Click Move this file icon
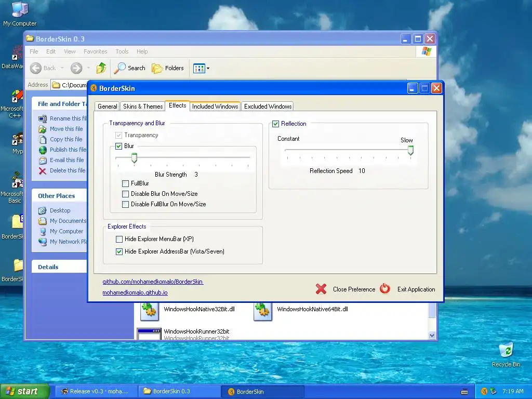 [43, 129]
